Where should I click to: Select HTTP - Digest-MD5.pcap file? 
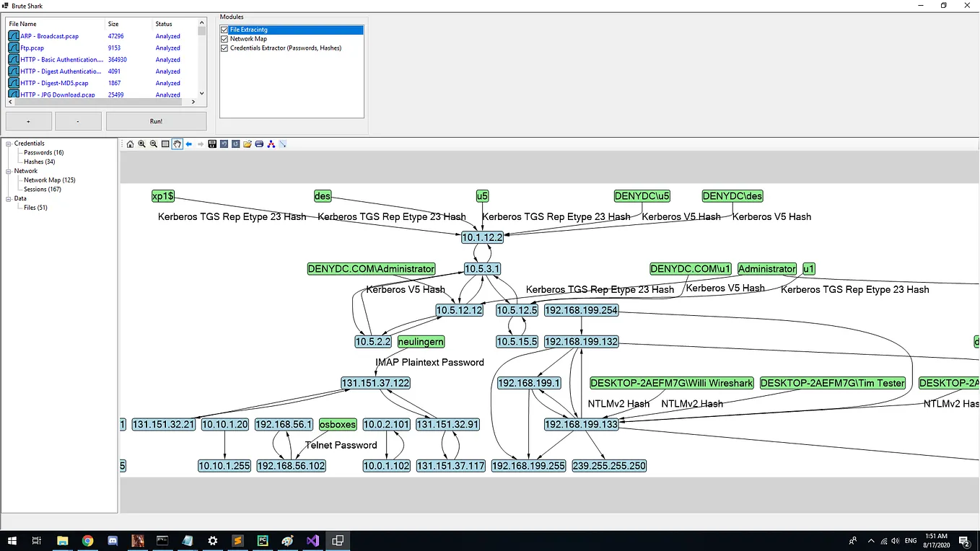[54, 83]
